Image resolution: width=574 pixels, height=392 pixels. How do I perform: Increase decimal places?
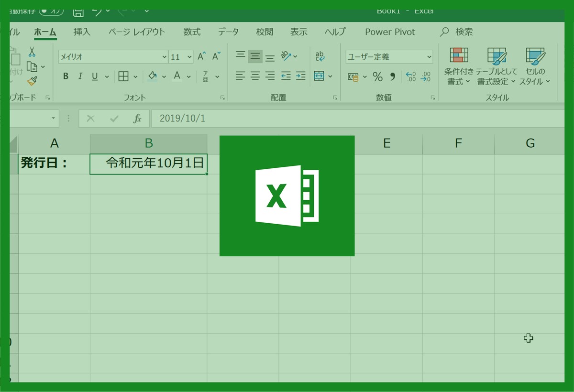(x=410, y=76)
